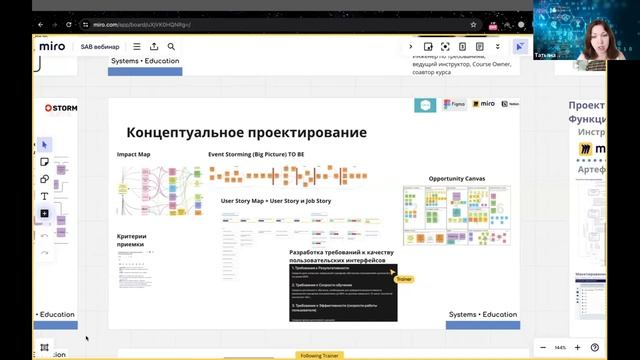Reload the page with browser refresh
Viewport: 640px width, 360px height.
[x=69, y=24]
